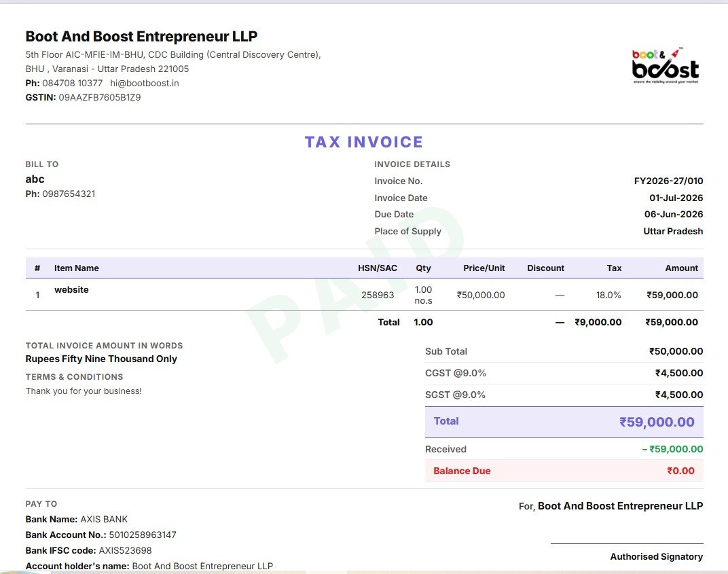Click the phone number 084708 10377

point(73,83)
